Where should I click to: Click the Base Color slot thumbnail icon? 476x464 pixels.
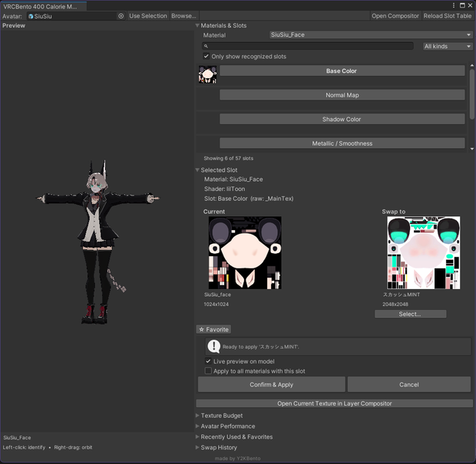click(207, 74)
